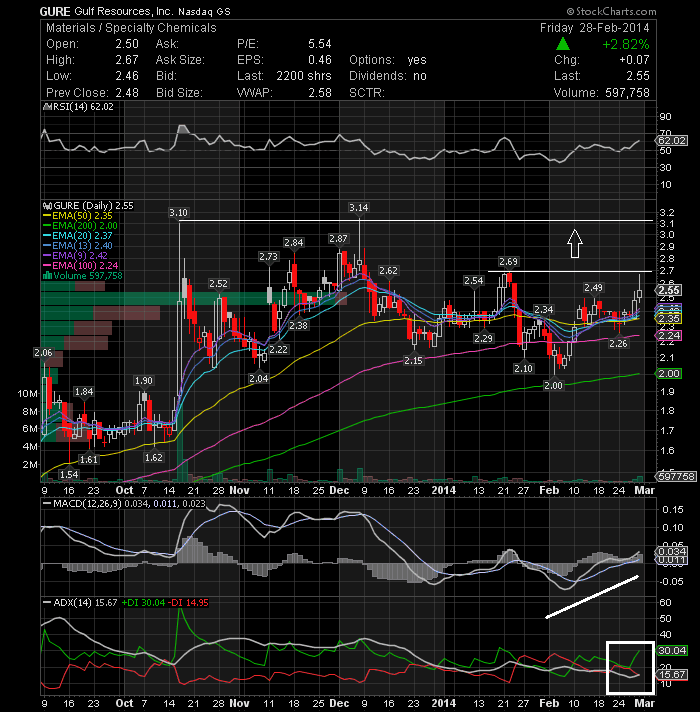Click the header Volume 597,758 value
Image resolution: width=700 pixels, height=712 pixels.
pos(627,93)
